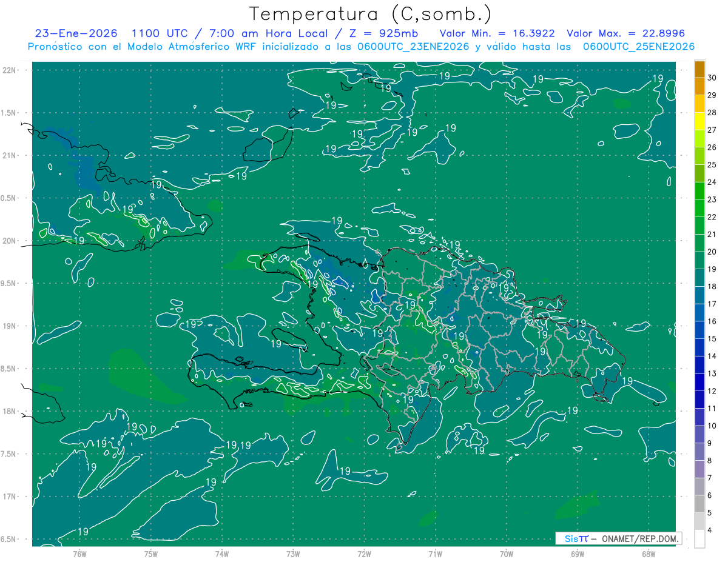
Task: Click the '75W' longitude label
Action: (151, 554)
